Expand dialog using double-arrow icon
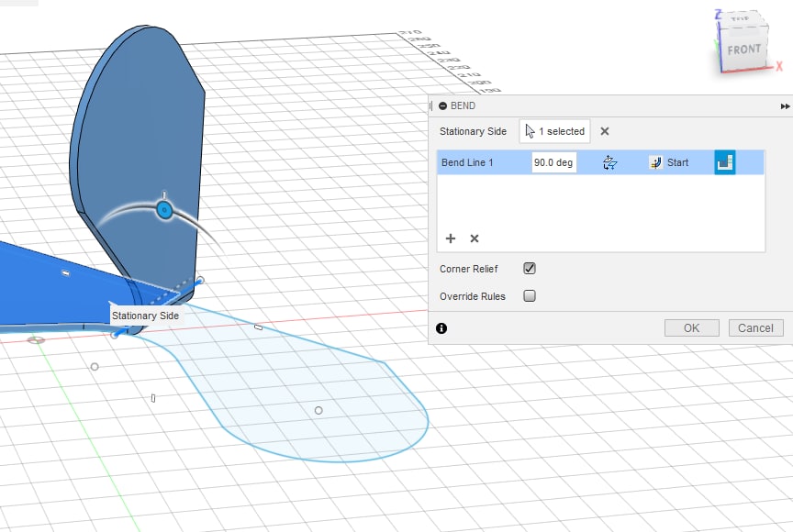This screenshot has height=532, width=793. tap(785, 106)
